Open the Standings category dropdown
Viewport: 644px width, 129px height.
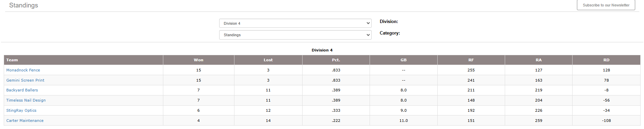(x=295, y=35)
